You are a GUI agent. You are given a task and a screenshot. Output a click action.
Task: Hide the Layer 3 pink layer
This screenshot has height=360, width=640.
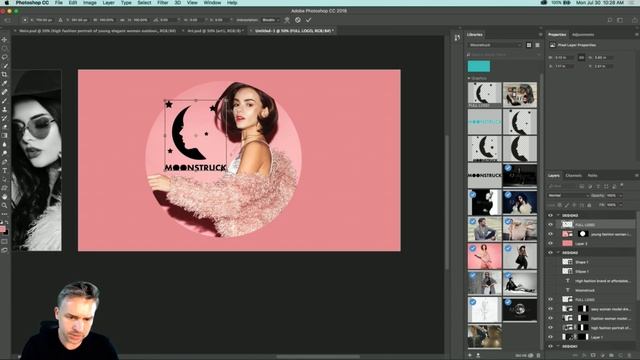(550, 243)
